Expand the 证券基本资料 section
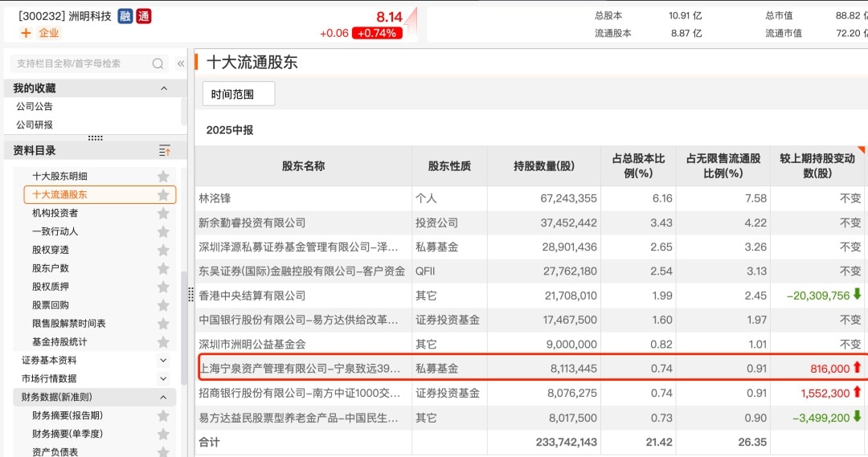868x457 pixels. click(163, 361)
